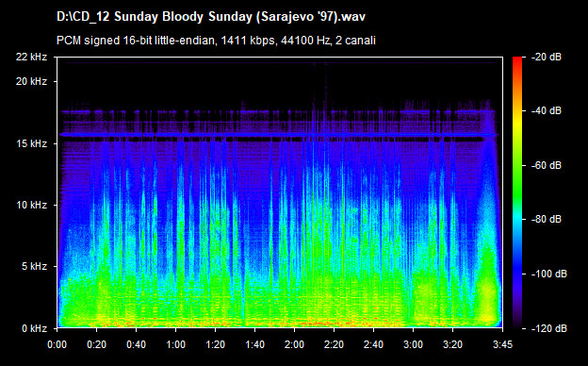Click the -60 dB green level on color scale

517,165
